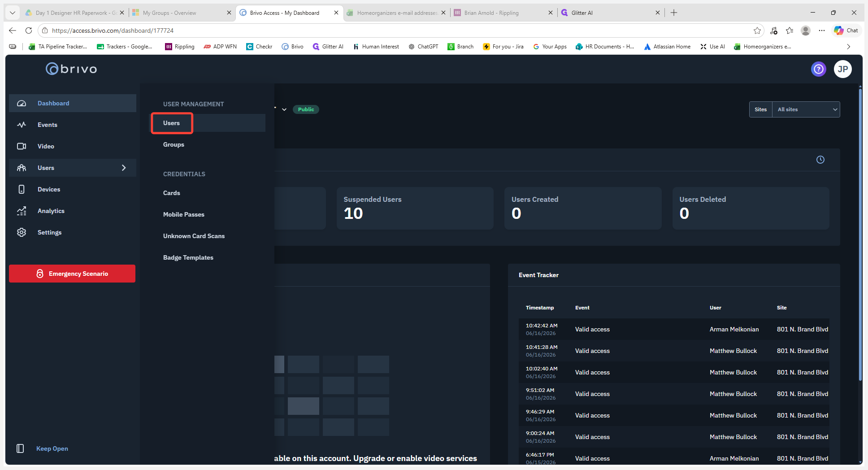
Task: Click the Users Deleted card
Action: (x=751, y=208)
